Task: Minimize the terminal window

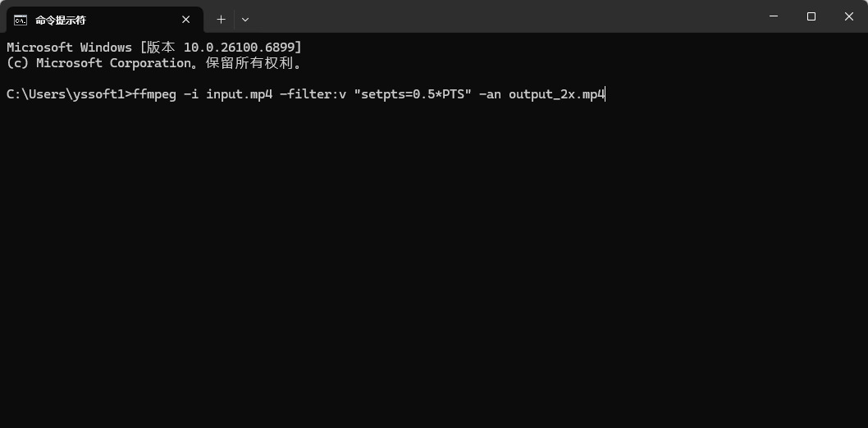Action: pyautogui.click(x=774, y=16)
